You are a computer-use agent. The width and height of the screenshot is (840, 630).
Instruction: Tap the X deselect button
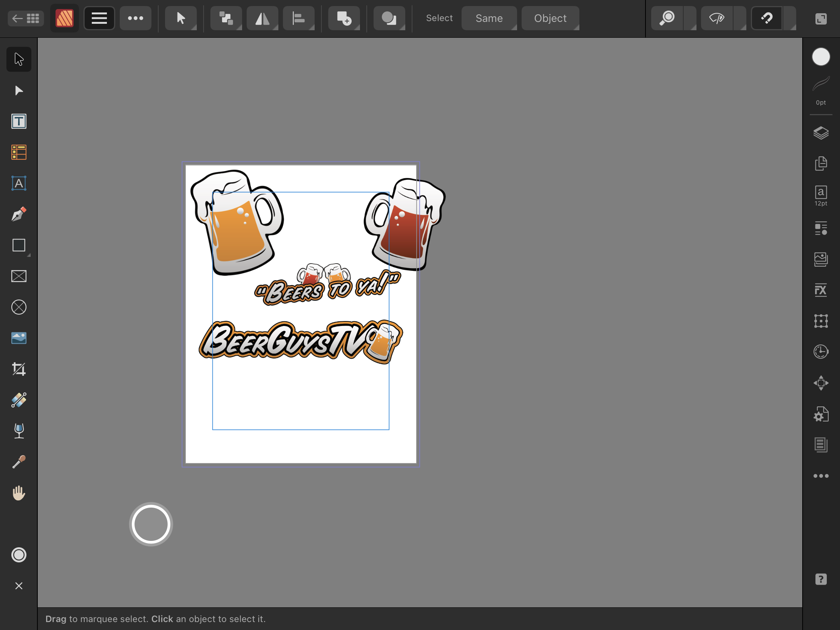pos(19,586)
